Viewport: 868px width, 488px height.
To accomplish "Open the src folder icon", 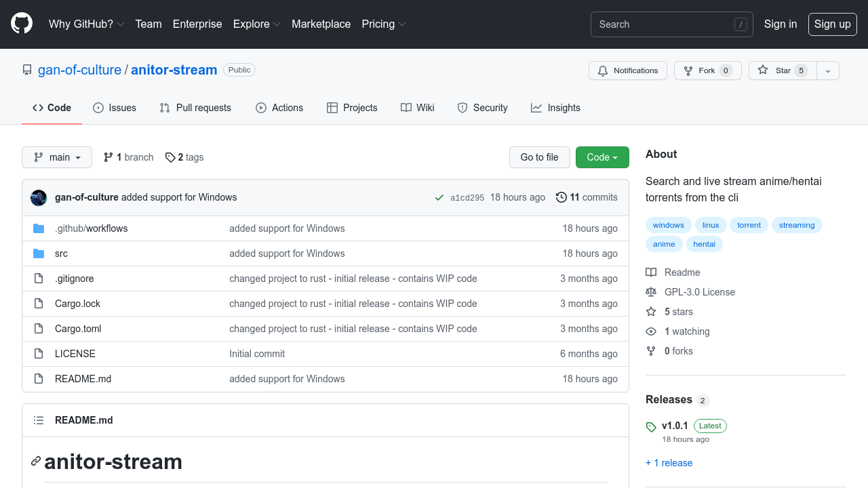I will point(39,253).
